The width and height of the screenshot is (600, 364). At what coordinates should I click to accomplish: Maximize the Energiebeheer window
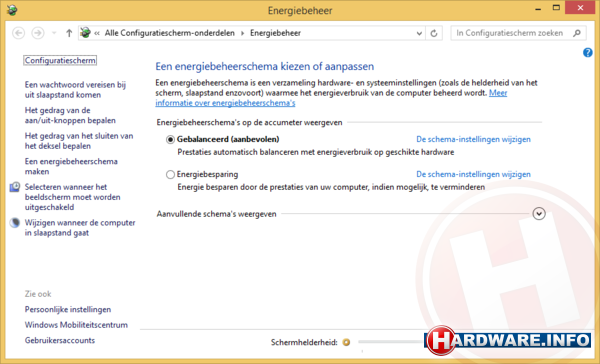point(556,8)
